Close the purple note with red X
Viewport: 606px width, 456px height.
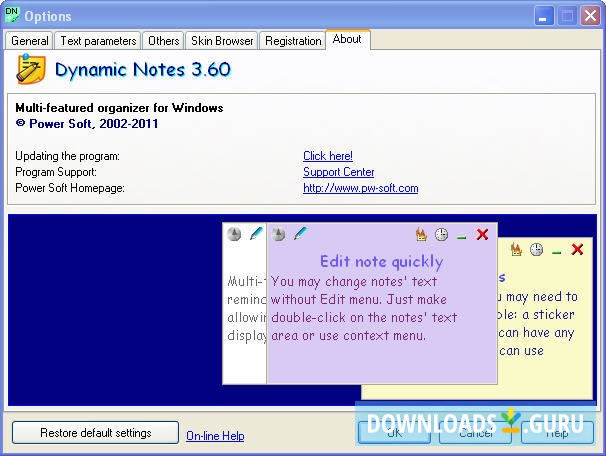[482, 234]
